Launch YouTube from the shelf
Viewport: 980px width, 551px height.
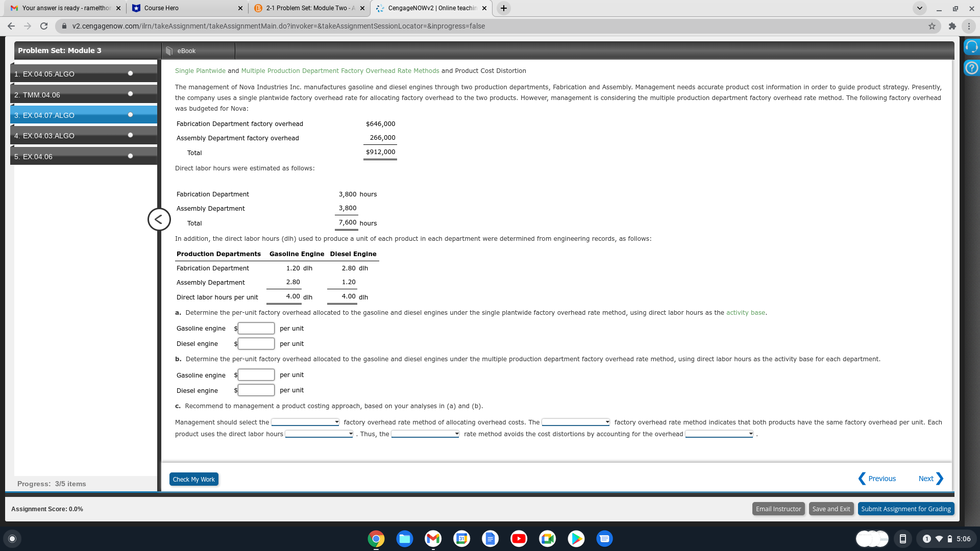[519, 539]
